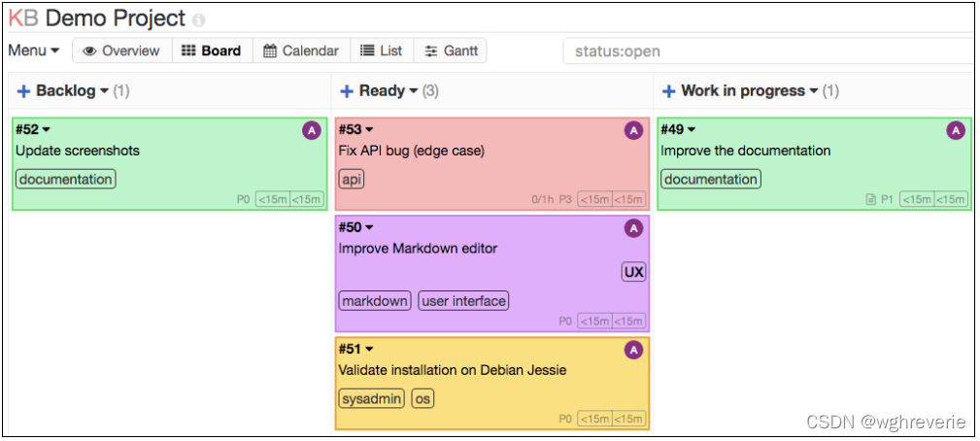Click the 0/1h time tracking on task #53
The width and height of the screenshot is (980, 441).
pyautogui.click(x=542, y=200)
